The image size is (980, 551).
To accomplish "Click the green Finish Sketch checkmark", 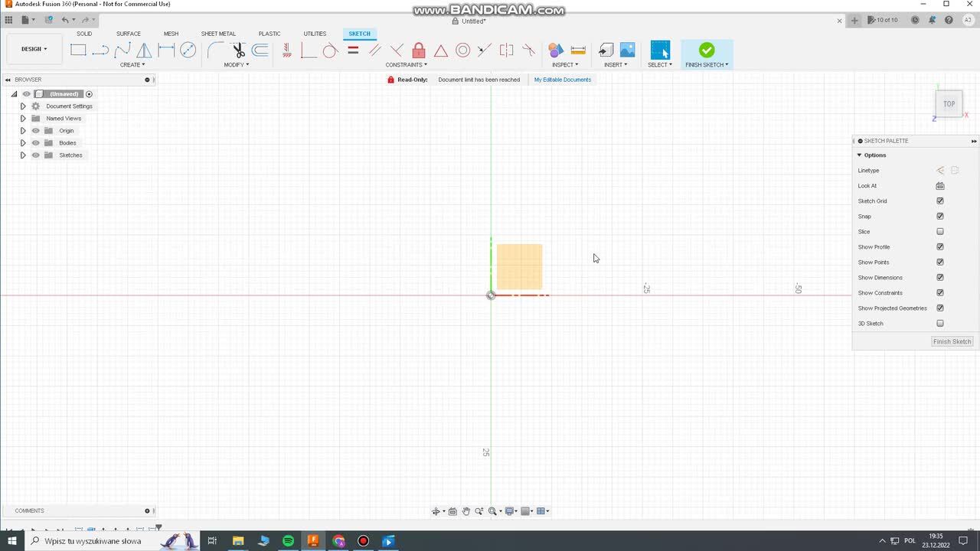I will click(x=707, y=51).
